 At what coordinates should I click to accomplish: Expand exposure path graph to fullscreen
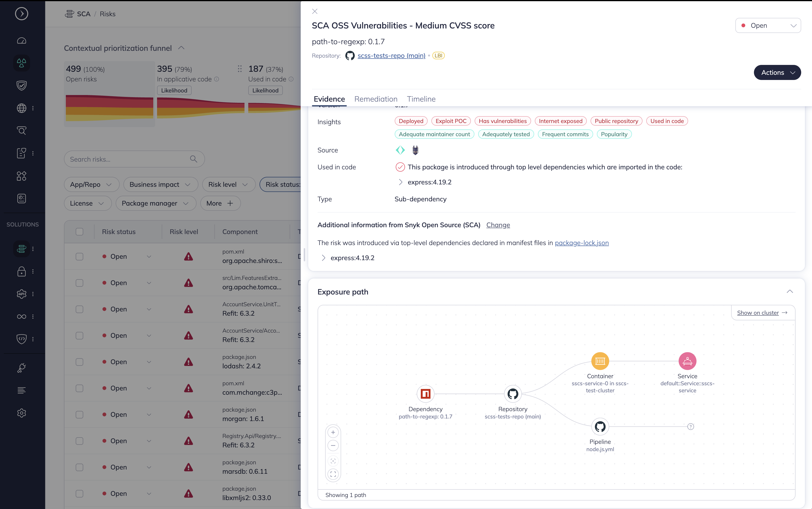tap(333, 474)
